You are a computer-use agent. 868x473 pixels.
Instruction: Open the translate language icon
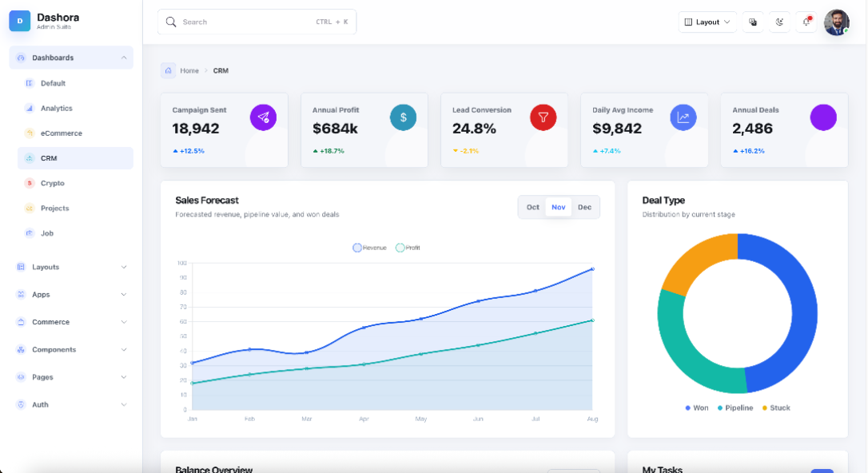tap(753, 22)
